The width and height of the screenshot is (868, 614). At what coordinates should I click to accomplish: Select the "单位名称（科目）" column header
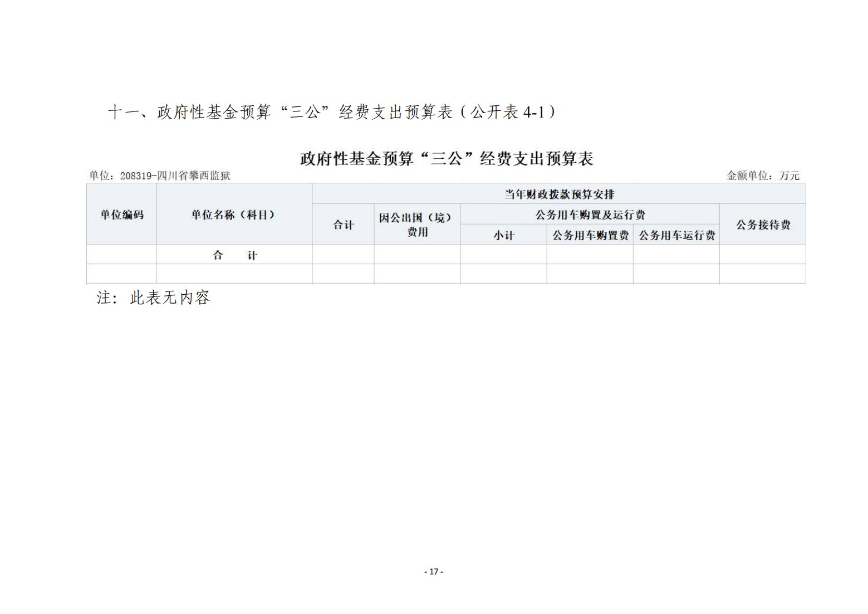[234, 215]
